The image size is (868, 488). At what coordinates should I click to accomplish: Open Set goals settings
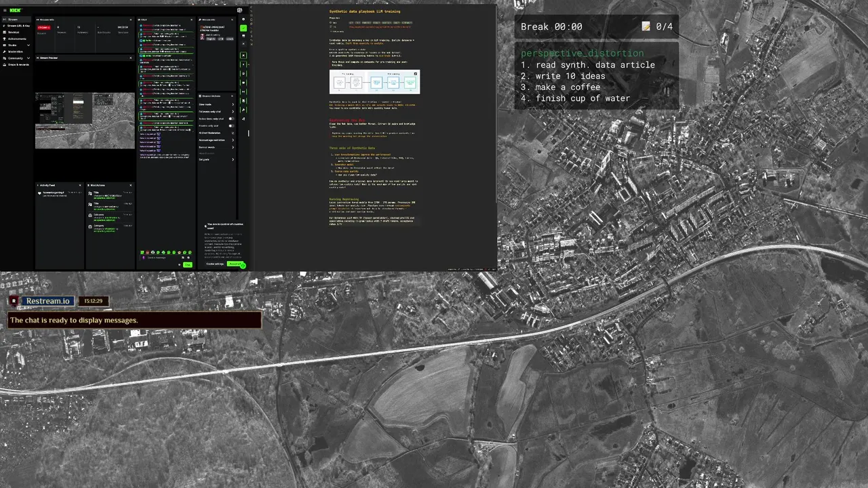(x=217, y=159)
